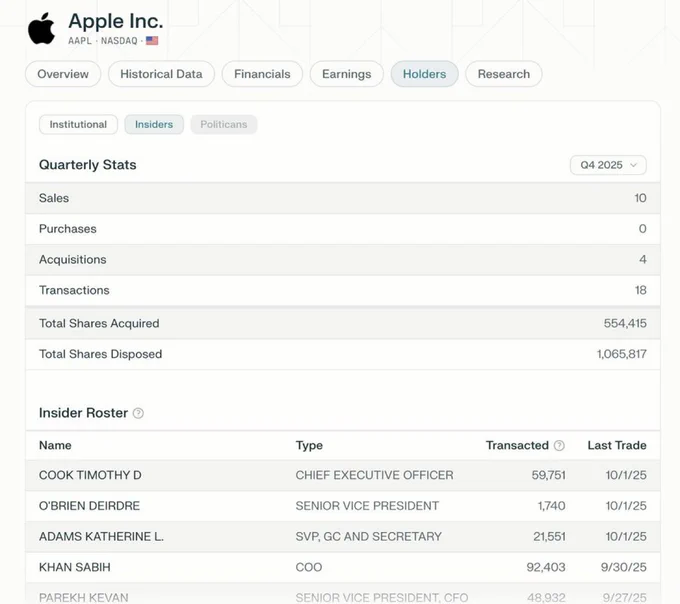Click the help icon beside Transacted column
This screenshot has height=604, width=680.
coord(559,446)
